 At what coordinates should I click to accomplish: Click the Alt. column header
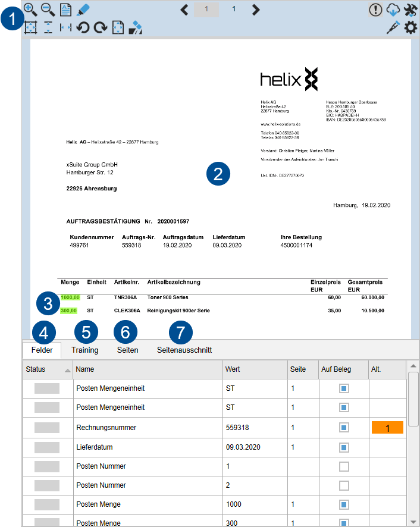click(x=387, y=369)
